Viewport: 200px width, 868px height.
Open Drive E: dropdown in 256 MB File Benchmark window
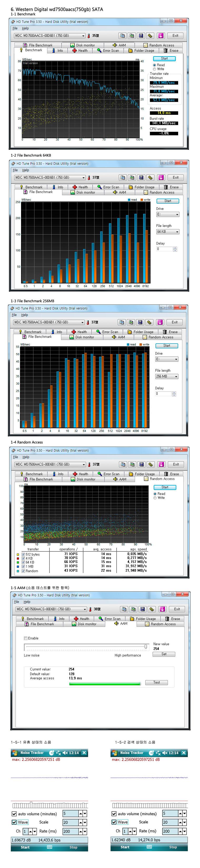(167, 359)
